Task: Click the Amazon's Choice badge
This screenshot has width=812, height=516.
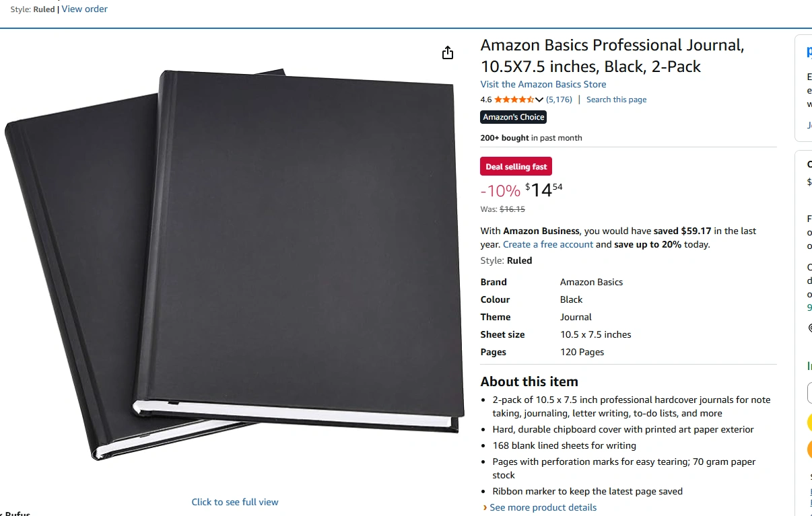Action: (514, 117)
